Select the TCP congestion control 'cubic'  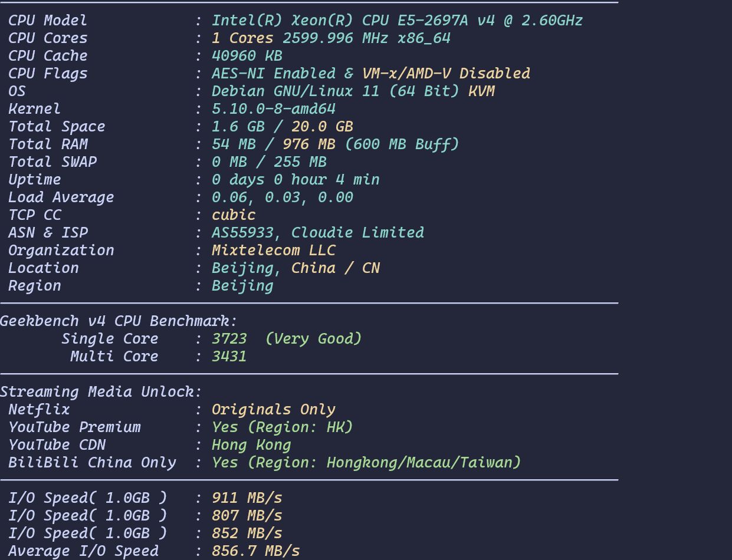234,215
